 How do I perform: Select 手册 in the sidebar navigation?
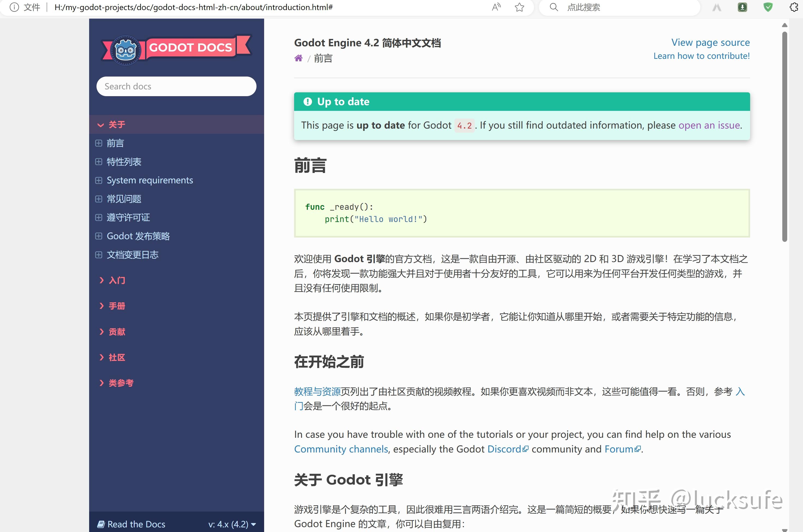coord(117,306)
